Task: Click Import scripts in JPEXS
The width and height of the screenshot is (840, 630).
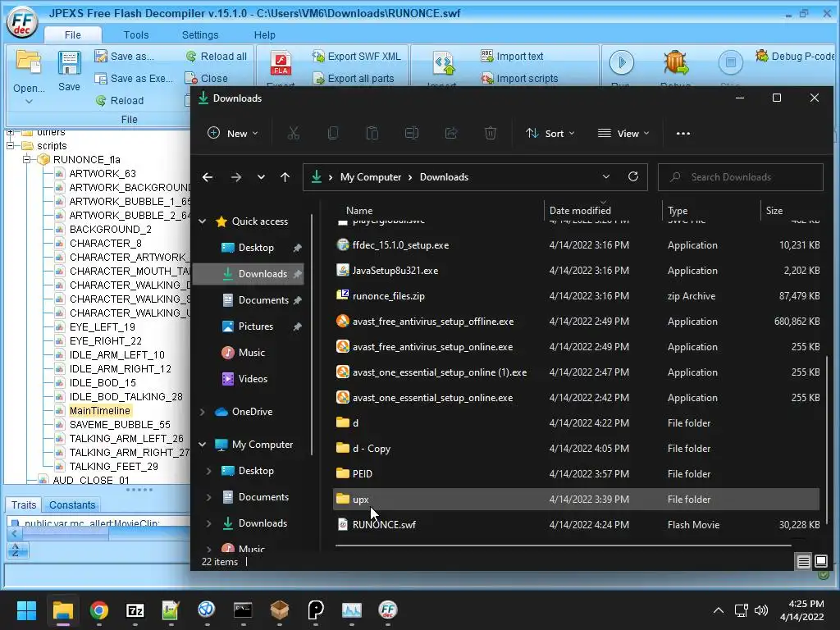Action: [519, 78]
